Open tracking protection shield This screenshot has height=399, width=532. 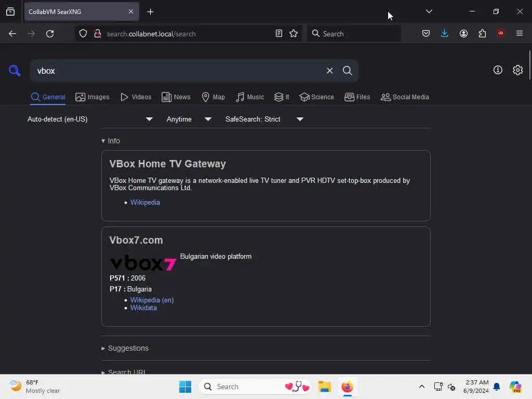pos(83,34)
